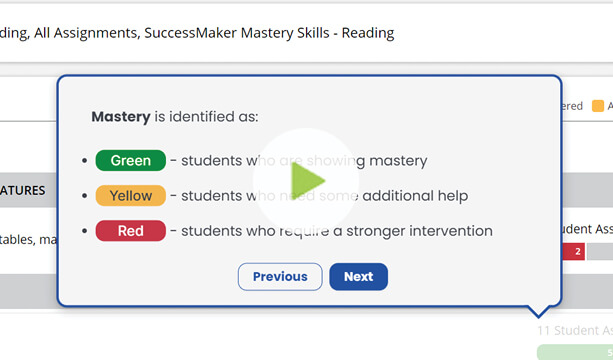Viewport: 613px width, 360px height.
Task: Go back with the Previous button
Action: (x=280, y=277)
